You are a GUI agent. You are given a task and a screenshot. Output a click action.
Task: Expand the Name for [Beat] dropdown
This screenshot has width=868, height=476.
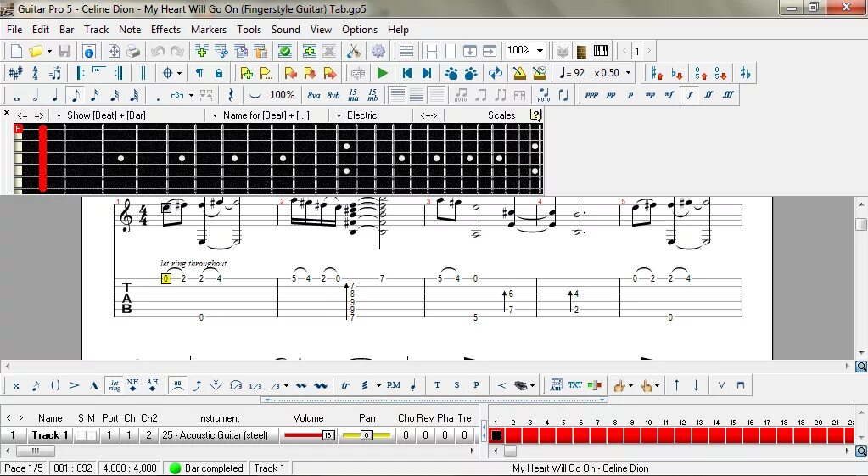(x=215, y=115)
